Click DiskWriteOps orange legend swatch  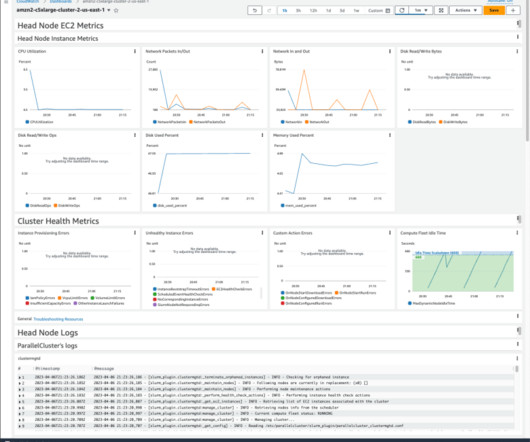click(55, 205)
